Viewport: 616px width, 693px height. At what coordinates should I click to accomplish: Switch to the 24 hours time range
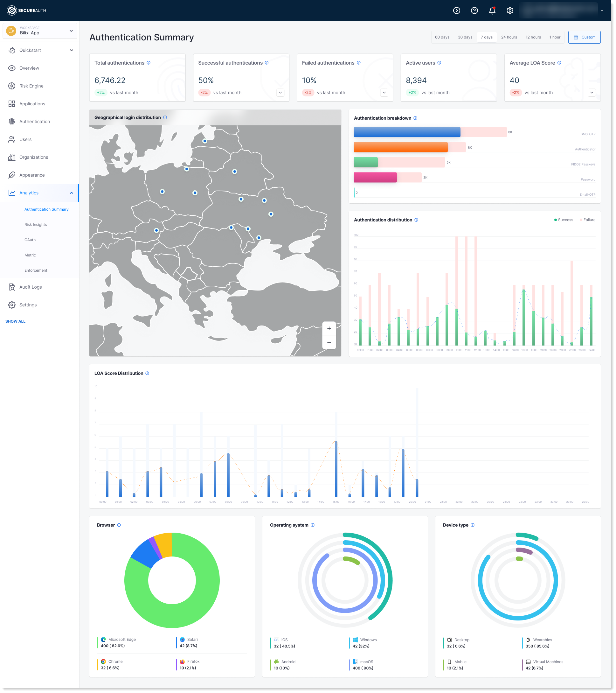point(509,37)
